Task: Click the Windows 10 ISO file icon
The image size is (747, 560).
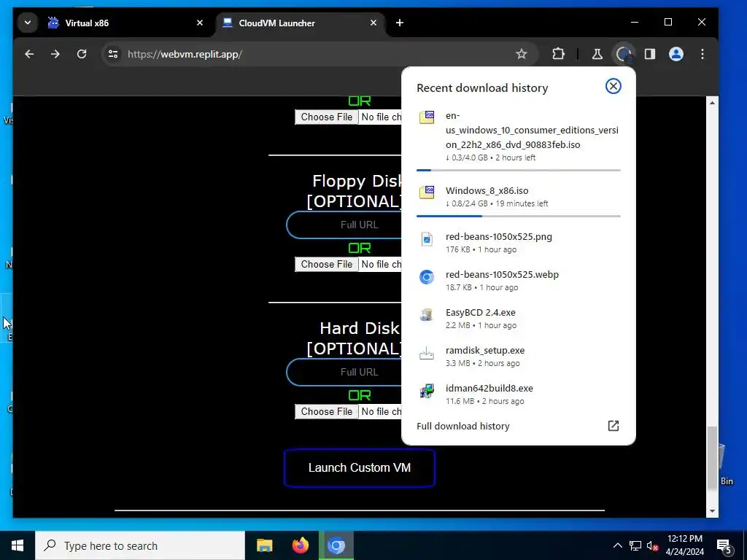Action: pyautogui.click(x=427, y=117)
